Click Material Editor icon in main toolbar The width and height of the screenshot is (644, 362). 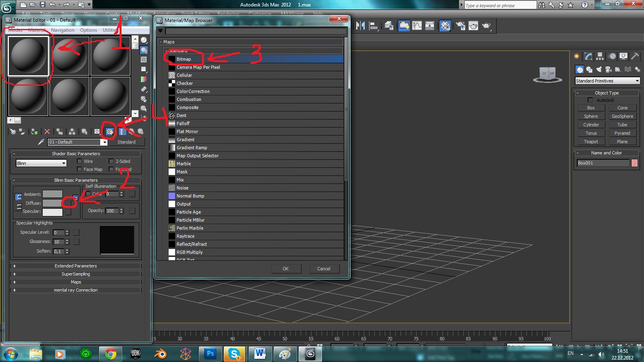pyautogui.click(x=445, y=26)
